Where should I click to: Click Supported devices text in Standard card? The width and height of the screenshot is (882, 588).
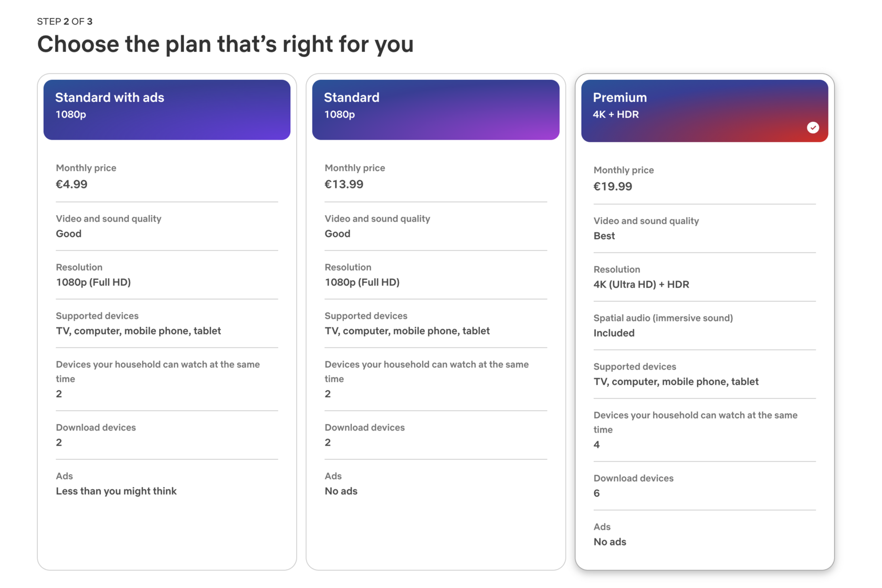(407, 331)
